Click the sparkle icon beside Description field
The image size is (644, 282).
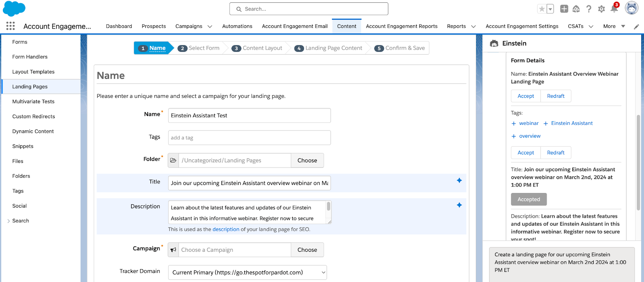pyautogui.click(x=459, y=205)
